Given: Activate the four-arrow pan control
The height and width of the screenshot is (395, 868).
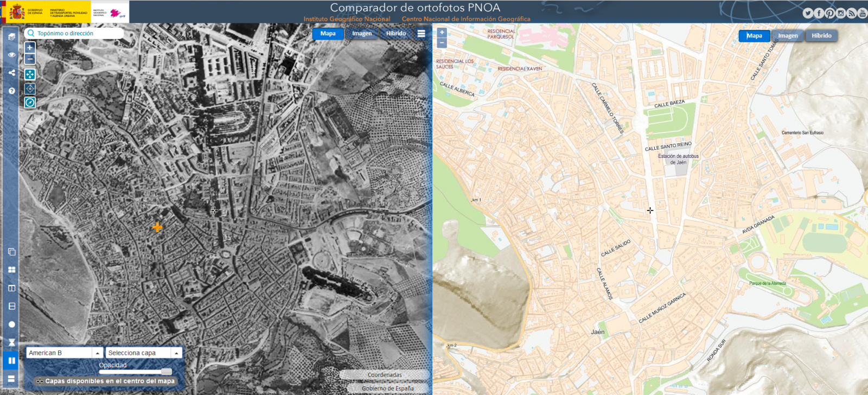Looking at the screenshot, I should coord(30,74).
